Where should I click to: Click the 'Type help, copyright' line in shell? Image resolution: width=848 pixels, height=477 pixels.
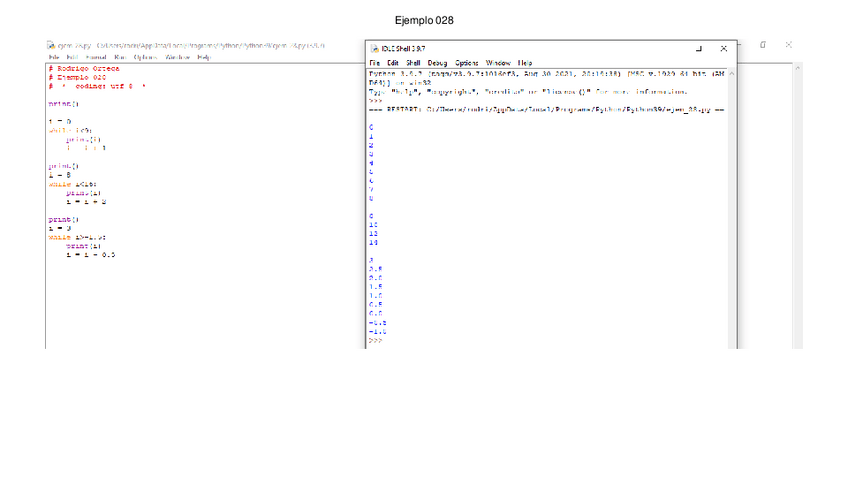coord(528,92)
